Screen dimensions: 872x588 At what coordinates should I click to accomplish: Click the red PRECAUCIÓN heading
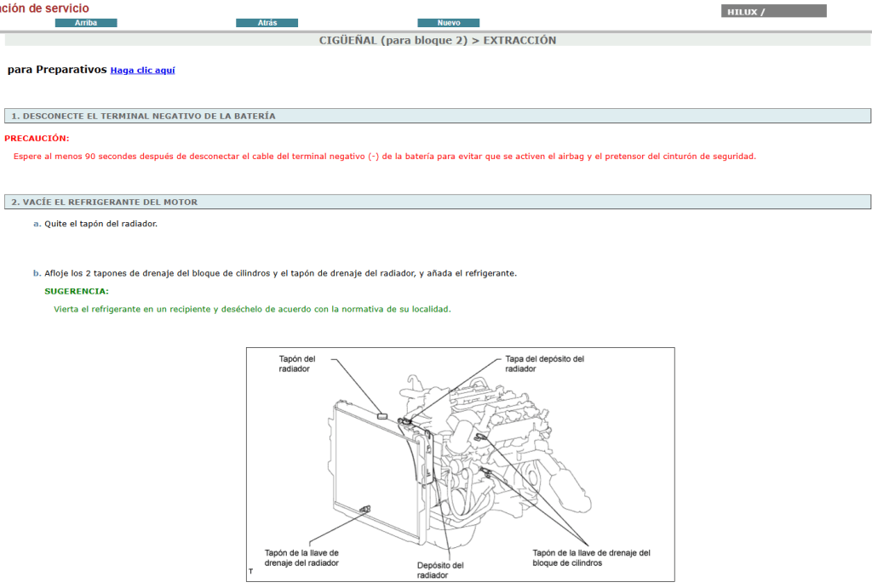click(x=37, y=138)
